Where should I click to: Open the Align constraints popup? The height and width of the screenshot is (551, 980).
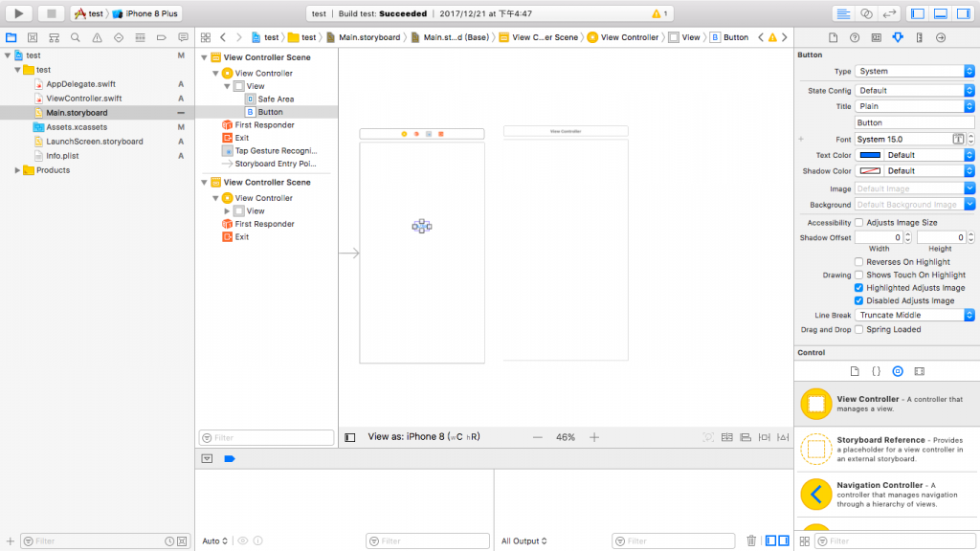(x=746, y=437)
